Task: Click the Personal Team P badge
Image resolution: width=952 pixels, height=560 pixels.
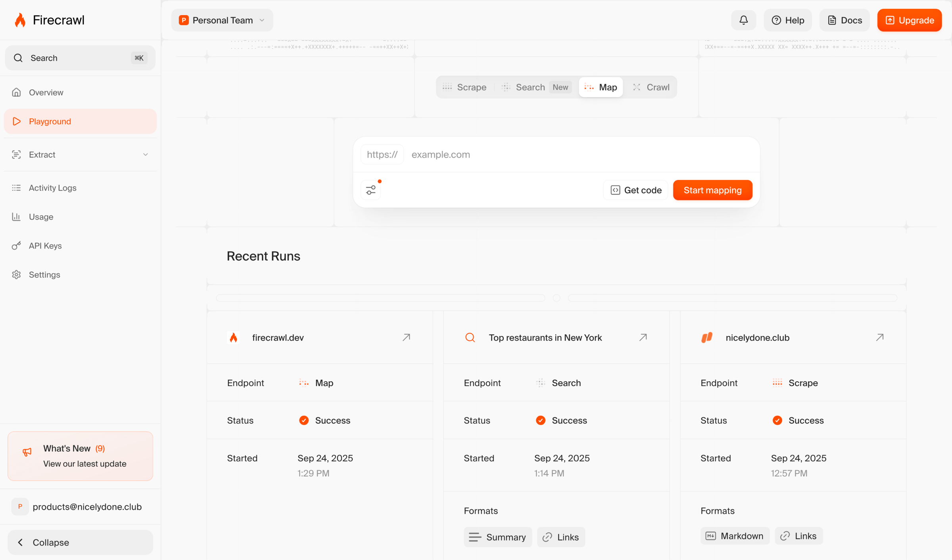Action: point(184,20)
